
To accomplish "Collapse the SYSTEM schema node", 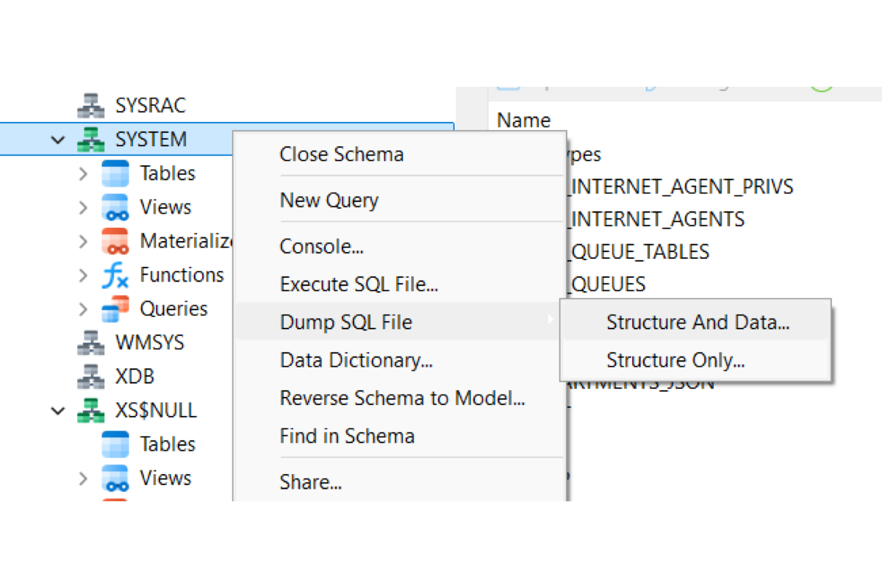I will [x=58, y=140].
